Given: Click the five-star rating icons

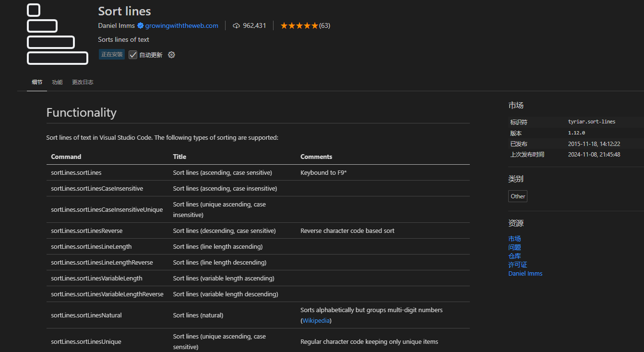Looking at the screenshot, I should point(299,25).
